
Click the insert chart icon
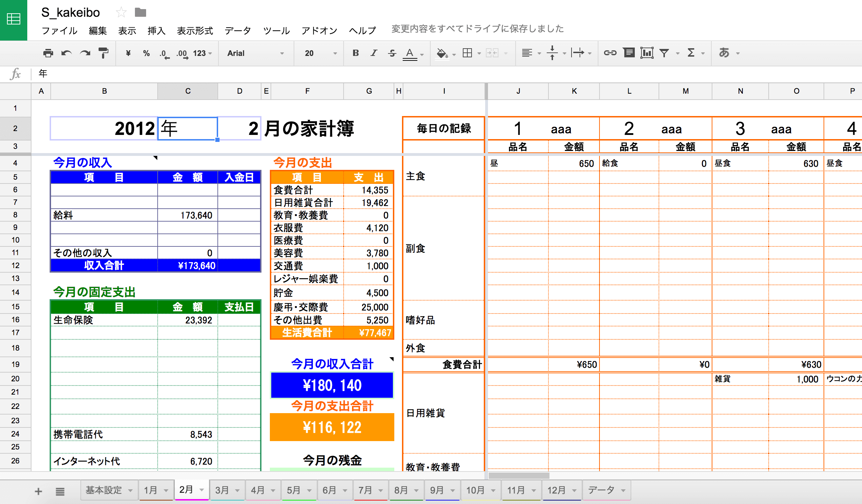[x=647, y=53]
